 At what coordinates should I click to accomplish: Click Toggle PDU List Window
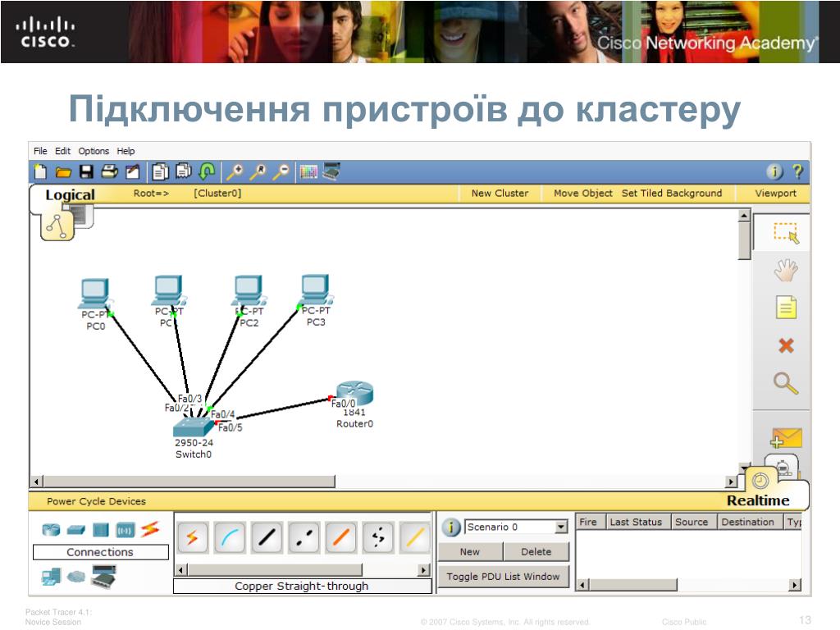503,577
